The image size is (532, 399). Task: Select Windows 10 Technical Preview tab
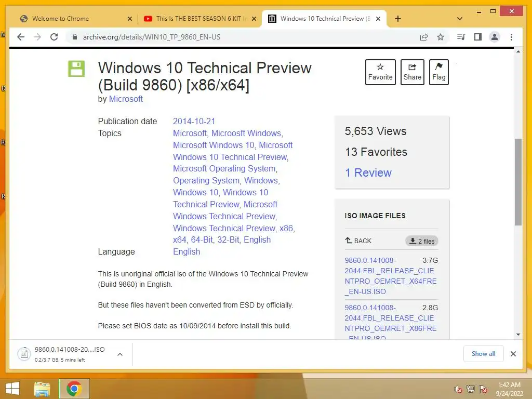point(325,19)
